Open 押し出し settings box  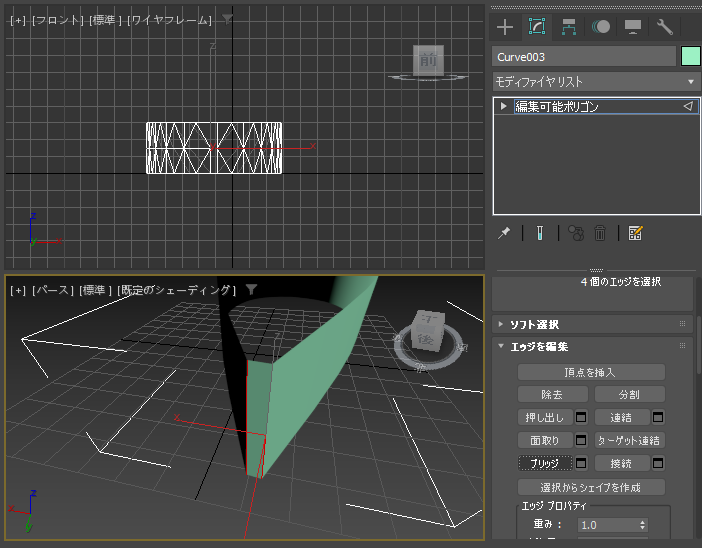pos(581,417)
